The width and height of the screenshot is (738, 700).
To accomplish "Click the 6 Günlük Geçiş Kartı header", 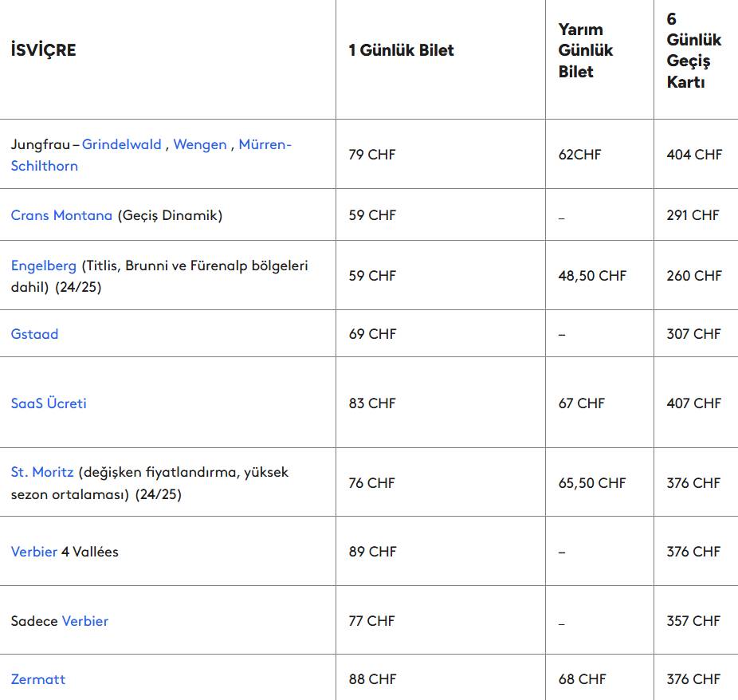I will click(693, 50).
